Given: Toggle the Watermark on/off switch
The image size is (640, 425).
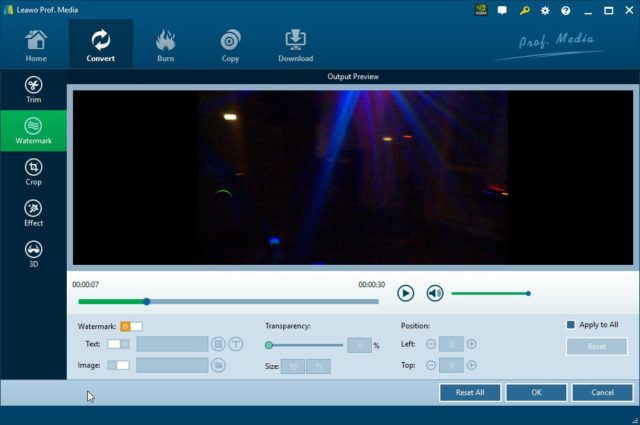Looking at the screenshot, I should coord(131,326).
